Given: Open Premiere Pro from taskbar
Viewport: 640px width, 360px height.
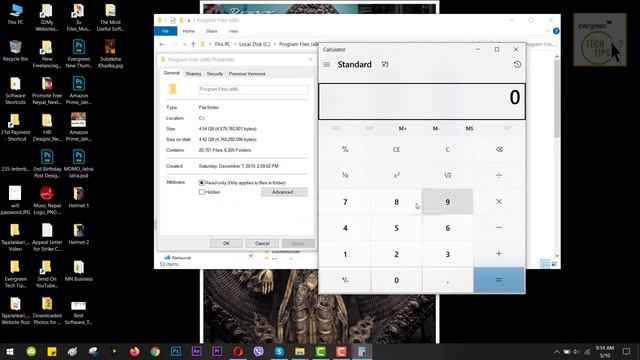Looking at the screenshot, I should 217,351.
